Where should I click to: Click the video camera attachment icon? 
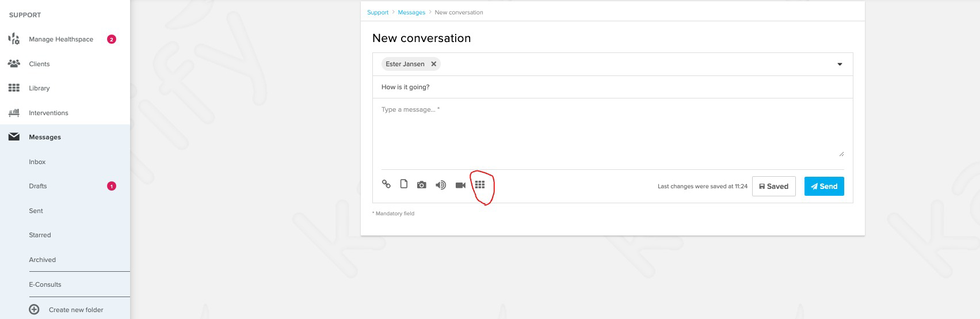click(460, 185)
